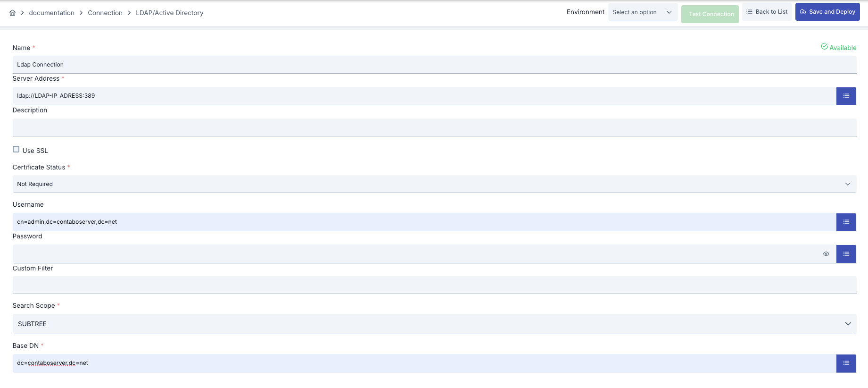Expand the Certificate Status dropdown
The height and width of the screenshot is (388, 868).
pyautogui.click(x=434, y=184)
